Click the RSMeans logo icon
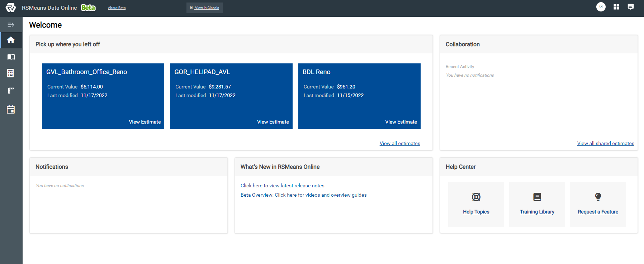 point(11,8)
